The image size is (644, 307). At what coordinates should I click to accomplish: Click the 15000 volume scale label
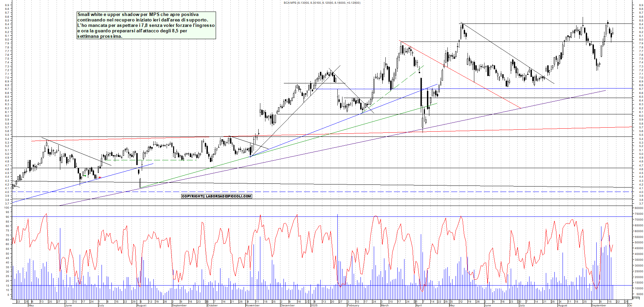tap(639, 282)
